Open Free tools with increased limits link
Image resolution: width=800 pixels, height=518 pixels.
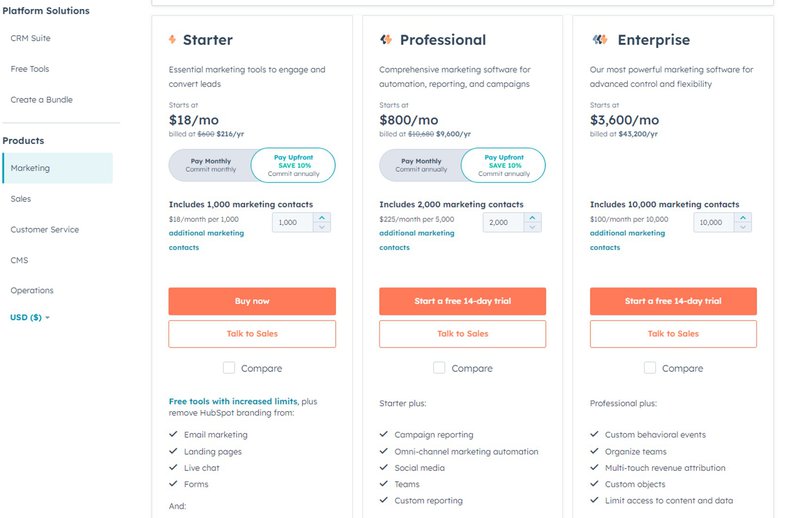coord(233,401)
